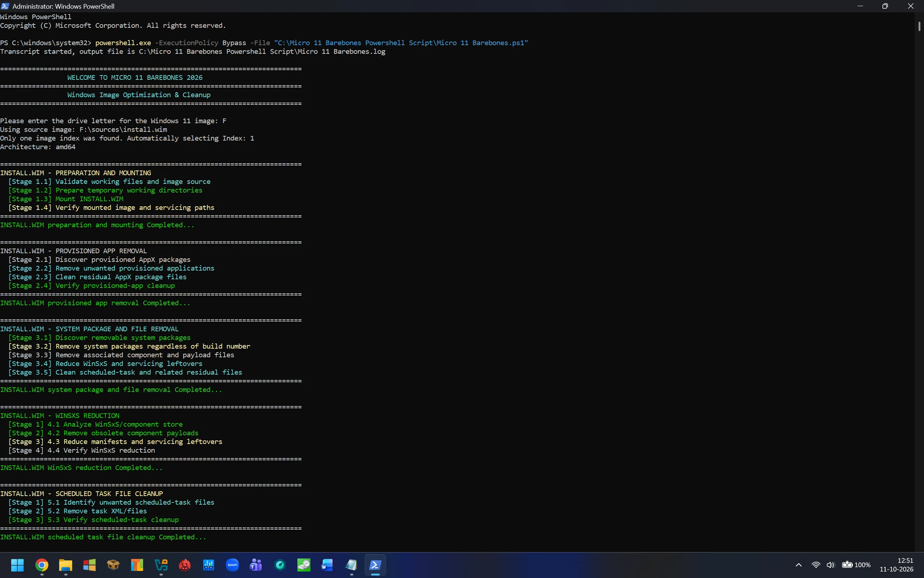Launch Zoom from the taskbar
Screen dimensions: 924x578
[x=232, y=565]
